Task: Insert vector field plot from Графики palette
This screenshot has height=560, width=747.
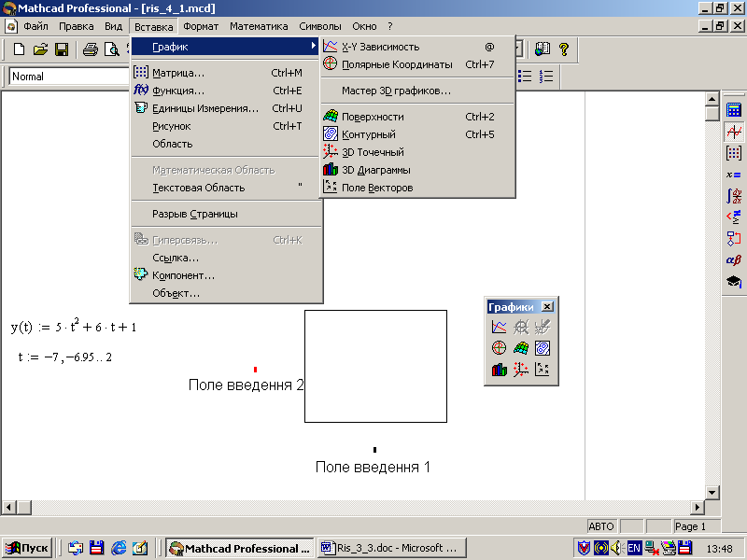Action: [543, 369]
